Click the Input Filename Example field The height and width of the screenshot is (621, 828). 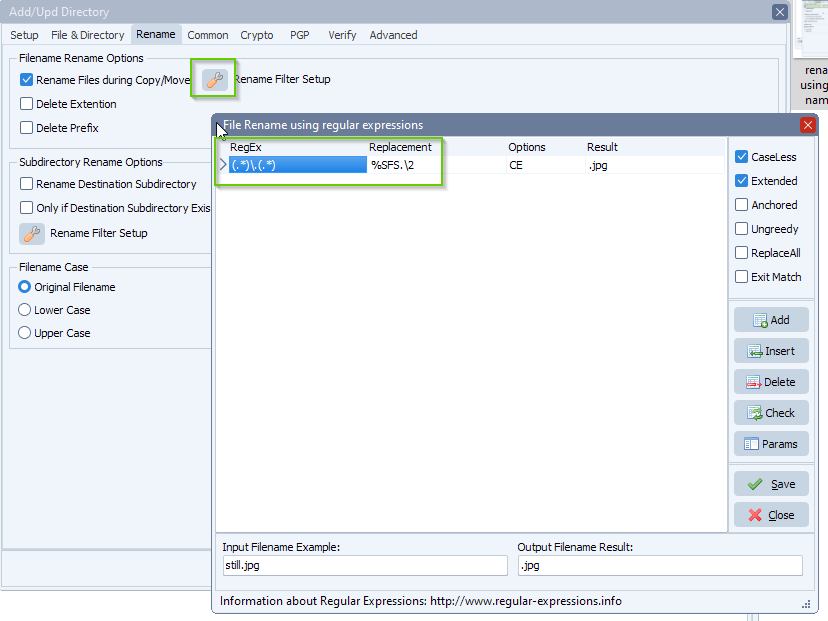[364, 565]
